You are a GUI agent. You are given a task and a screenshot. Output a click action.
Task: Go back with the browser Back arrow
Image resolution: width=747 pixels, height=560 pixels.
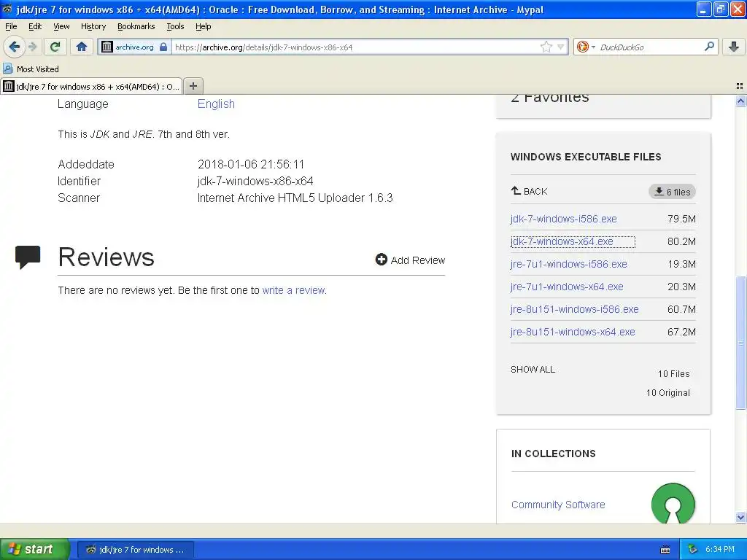(15, 47)
